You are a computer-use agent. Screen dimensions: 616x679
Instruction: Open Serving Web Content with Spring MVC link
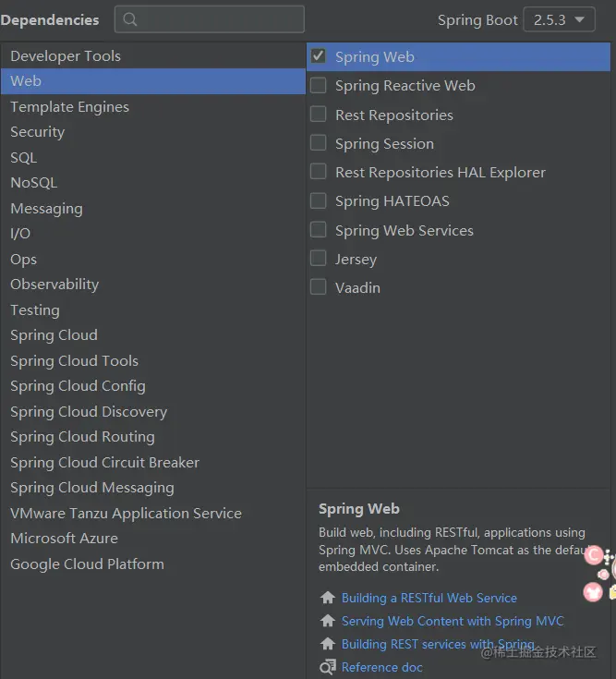coord(453,621)
